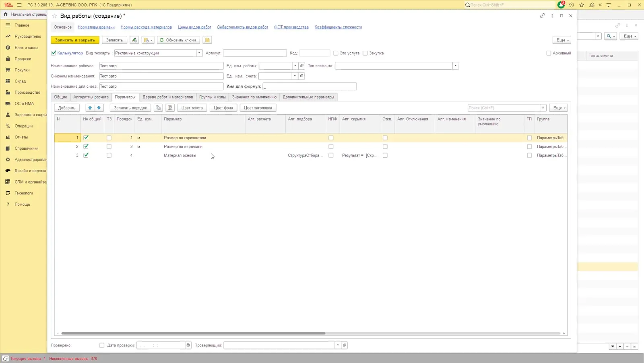Switch to the Алгоритмы расчета tab

click(x=91, y=97)
